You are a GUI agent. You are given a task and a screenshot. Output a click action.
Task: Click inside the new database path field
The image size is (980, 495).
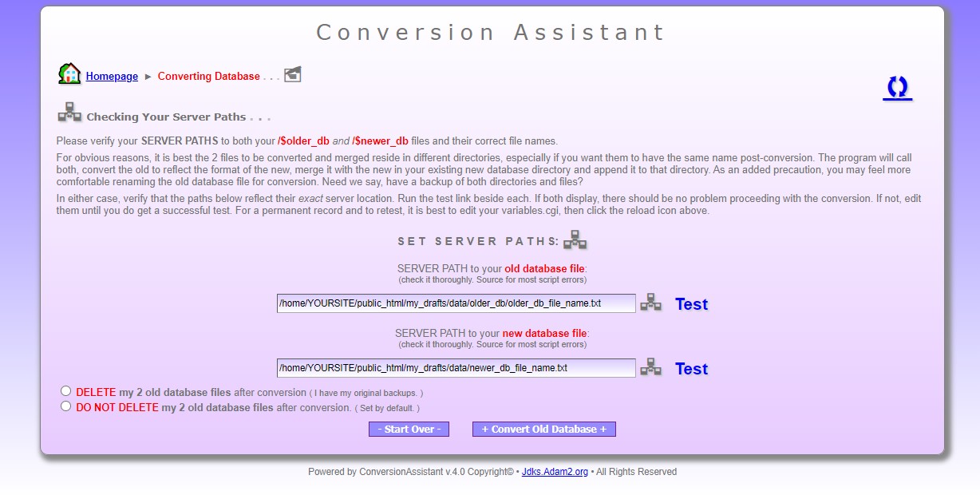click(x=455, y=367)
